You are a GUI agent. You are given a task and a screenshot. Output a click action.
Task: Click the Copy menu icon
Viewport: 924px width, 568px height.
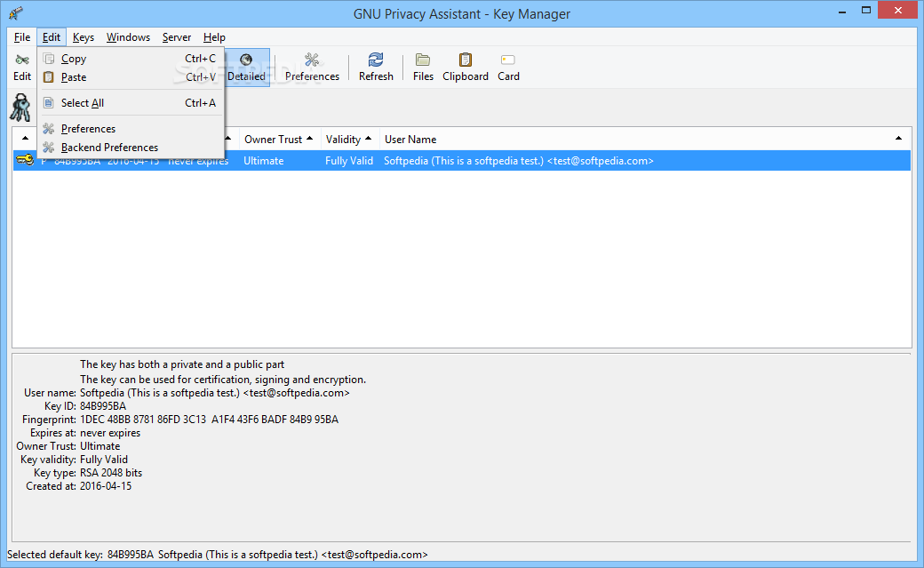(49, 59)
